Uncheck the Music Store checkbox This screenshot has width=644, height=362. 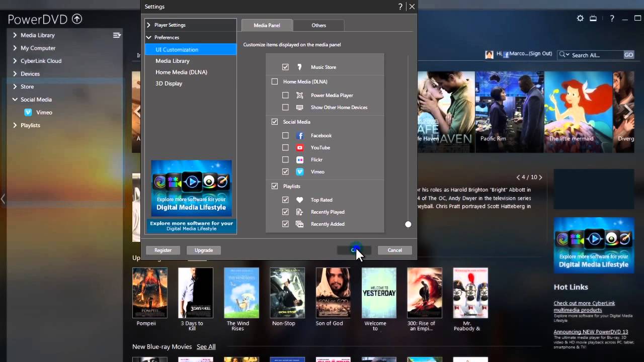[285, 67]
